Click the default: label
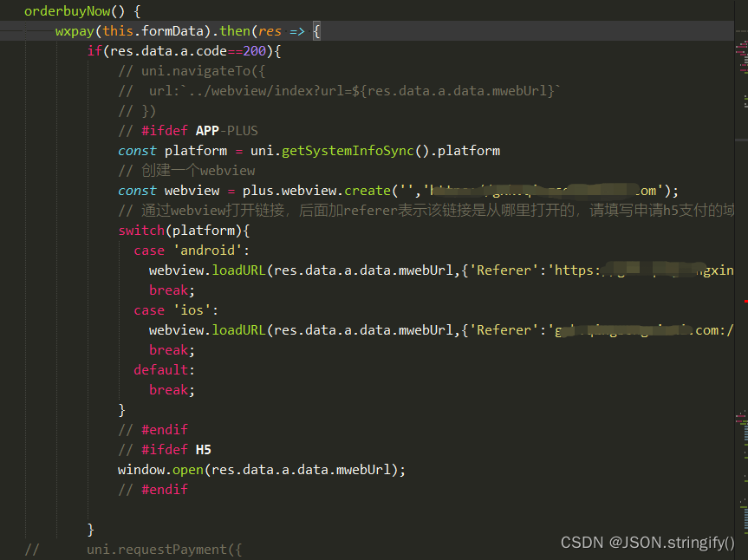The width and height of the screenshot is (748, 560). coord(165,370)
